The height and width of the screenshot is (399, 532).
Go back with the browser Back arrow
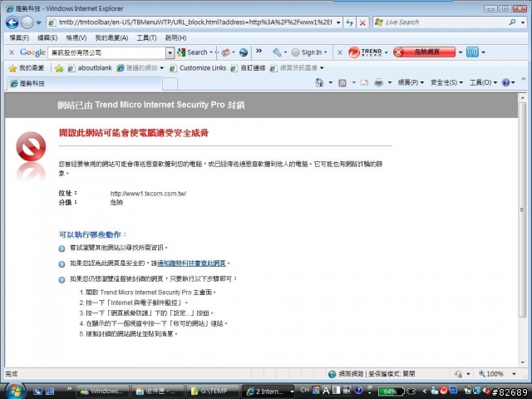pos(12,22)
